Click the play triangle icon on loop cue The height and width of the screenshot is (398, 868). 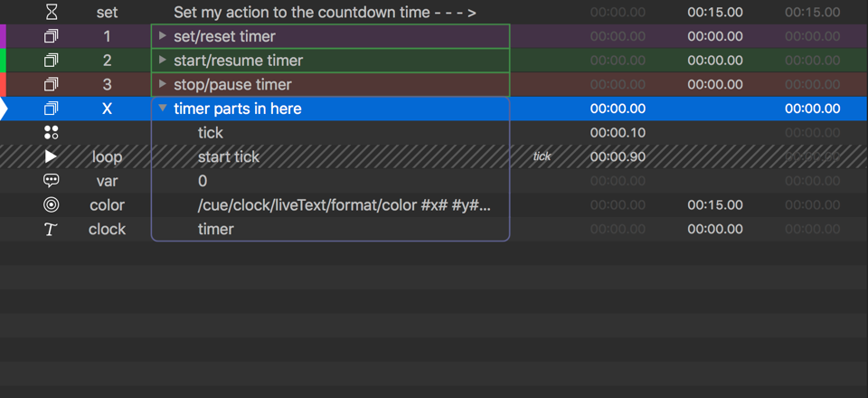click(x=52, y=156)
